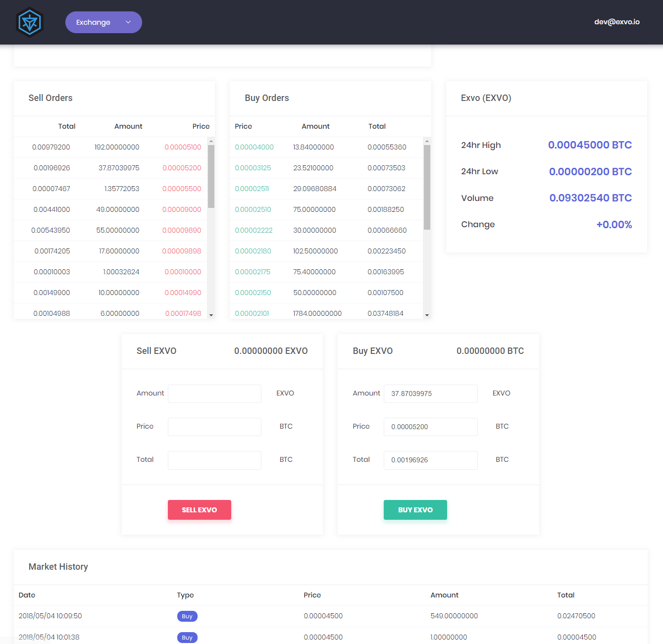
Task: Click history amount 549.00000000
Action: 454,616
